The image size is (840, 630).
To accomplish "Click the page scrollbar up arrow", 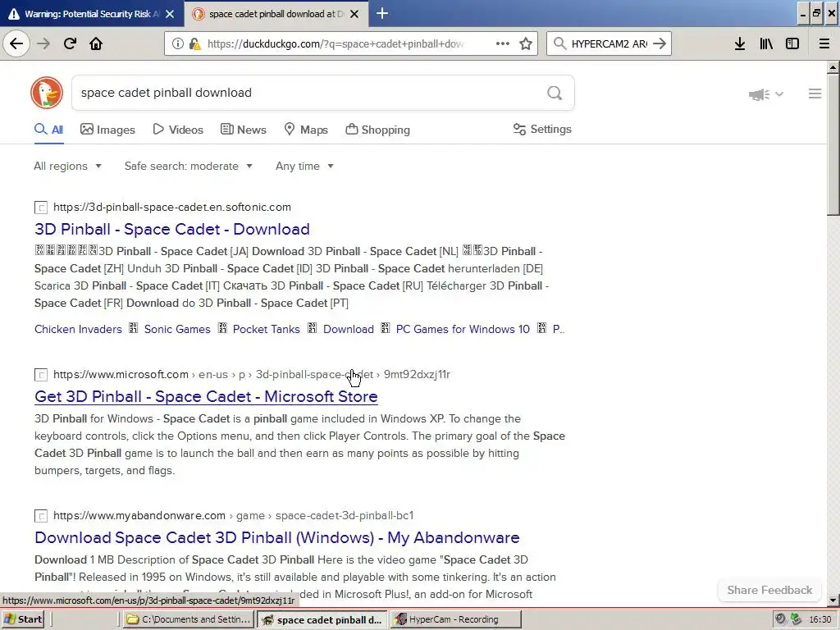I will 833,67.
